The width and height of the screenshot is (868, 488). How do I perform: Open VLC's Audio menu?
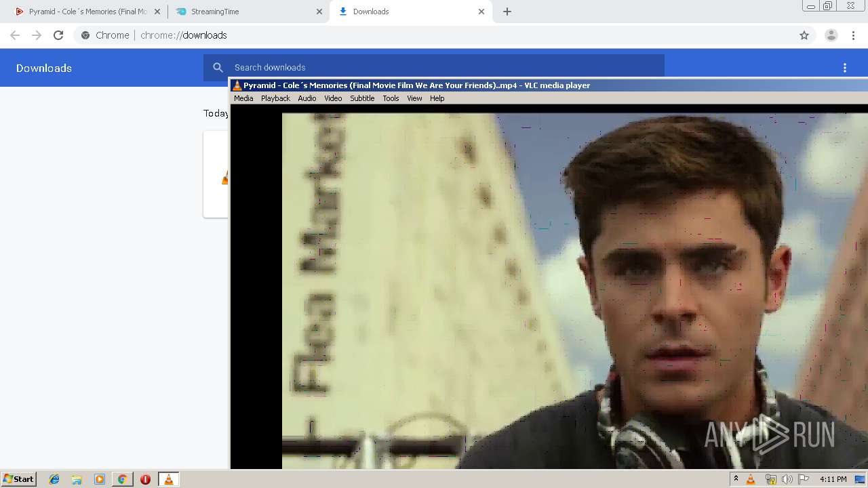click(307, 98)
